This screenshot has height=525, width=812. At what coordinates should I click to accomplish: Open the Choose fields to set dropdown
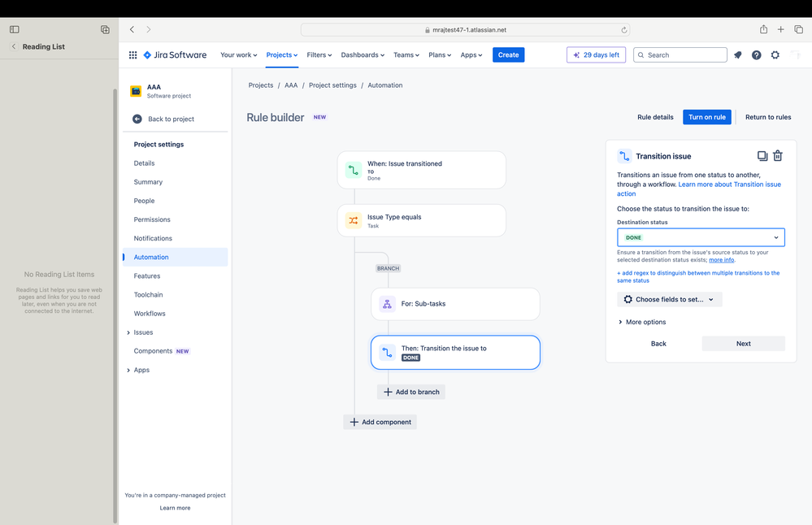(669, 299)
